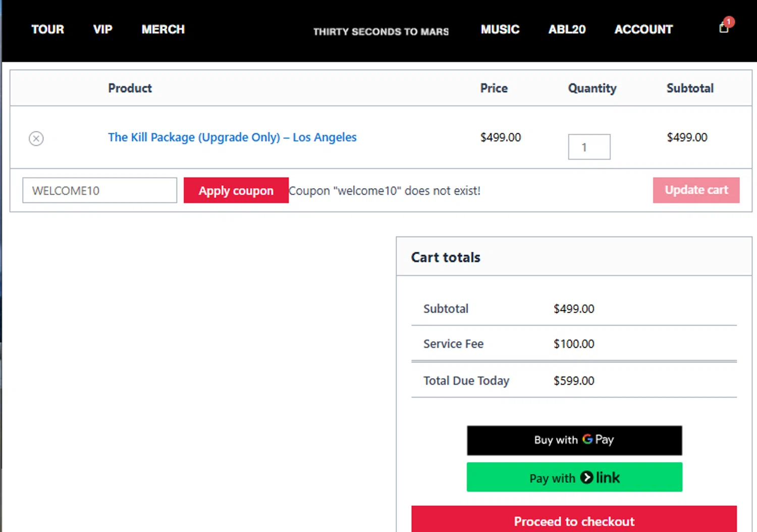The image size is (757, 532).
Task: Click the Thirty Seconds To Mars logo
Action: [x=381, y=31]
